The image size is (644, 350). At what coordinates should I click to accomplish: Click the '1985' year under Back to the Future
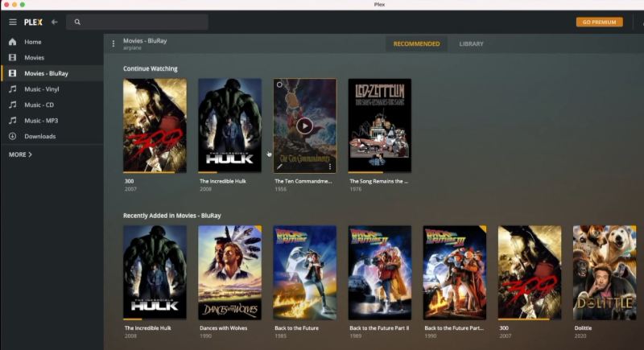280,336
